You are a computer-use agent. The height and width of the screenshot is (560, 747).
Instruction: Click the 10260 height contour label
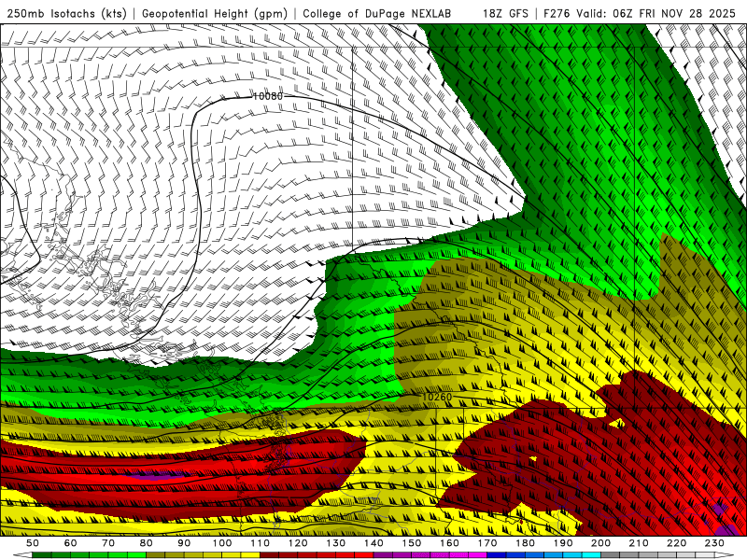point(437,397)
